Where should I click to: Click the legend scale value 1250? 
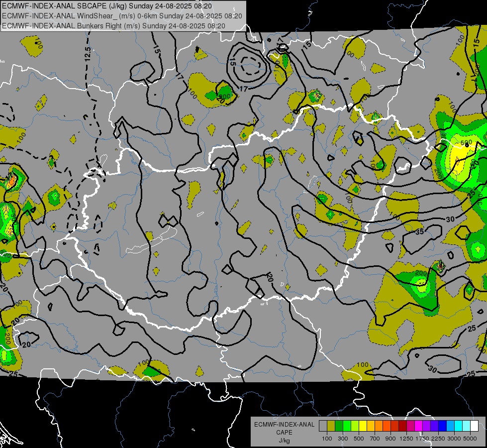click(406, 439)
